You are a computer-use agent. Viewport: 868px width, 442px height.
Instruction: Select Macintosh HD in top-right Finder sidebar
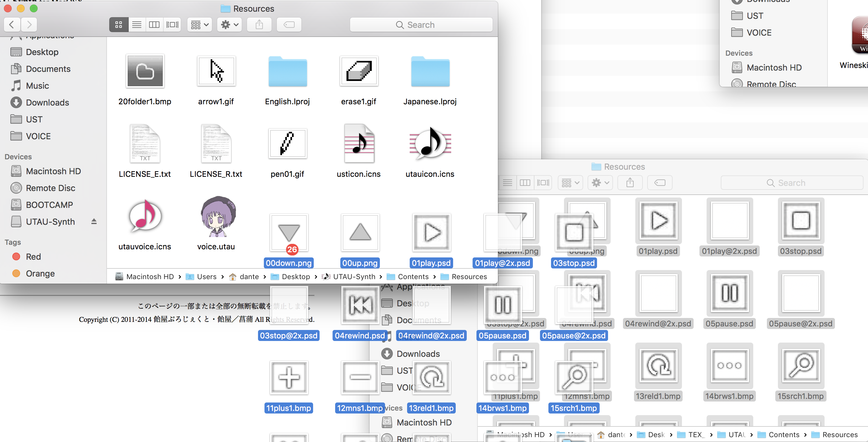774,68
